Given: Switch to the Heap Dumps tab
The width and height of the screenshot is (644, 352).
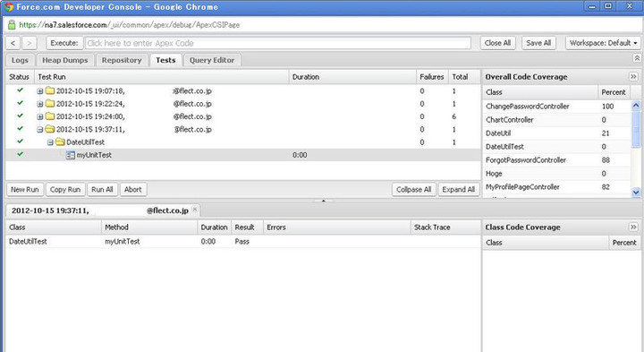Looking at the screenshot, I should point(65,60).
